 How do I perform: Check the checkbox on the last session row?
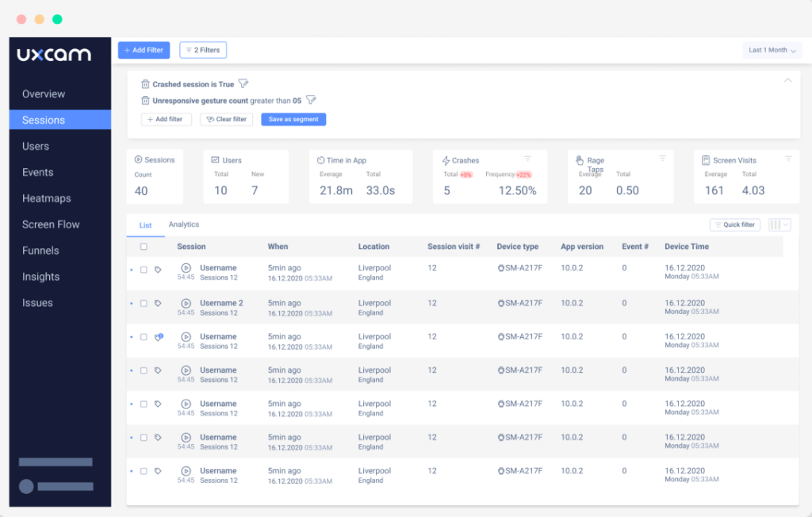point(144,470)
